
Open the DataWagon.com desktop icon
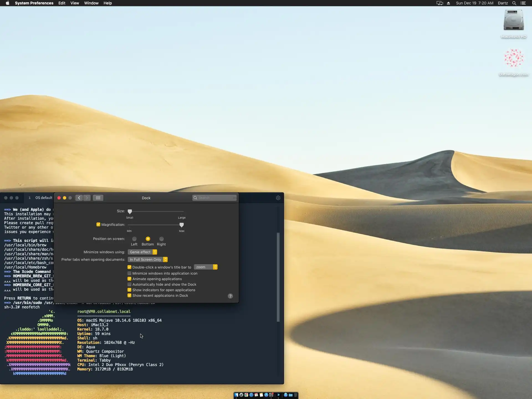513,58
